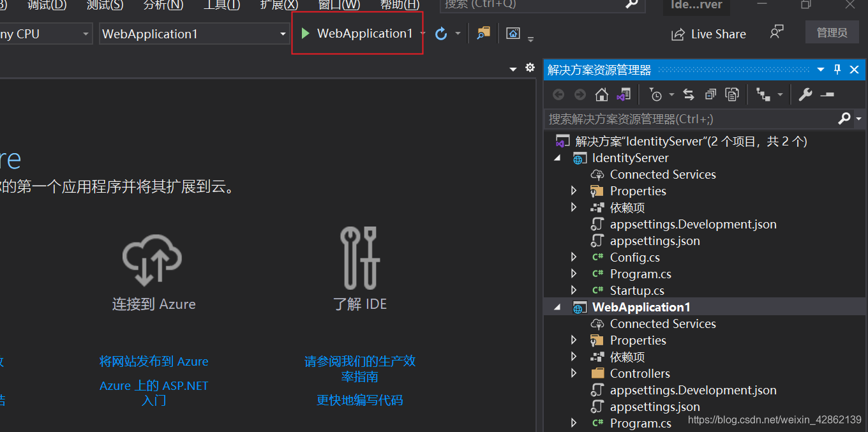Expand Program.cs under IdentityServer

(x=573, y=274)
